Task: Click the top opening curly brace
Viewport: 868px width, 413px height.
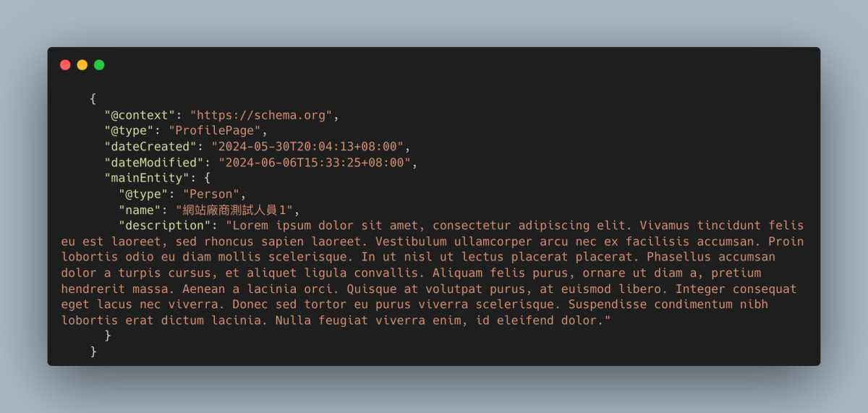Action: pos(93,99)
